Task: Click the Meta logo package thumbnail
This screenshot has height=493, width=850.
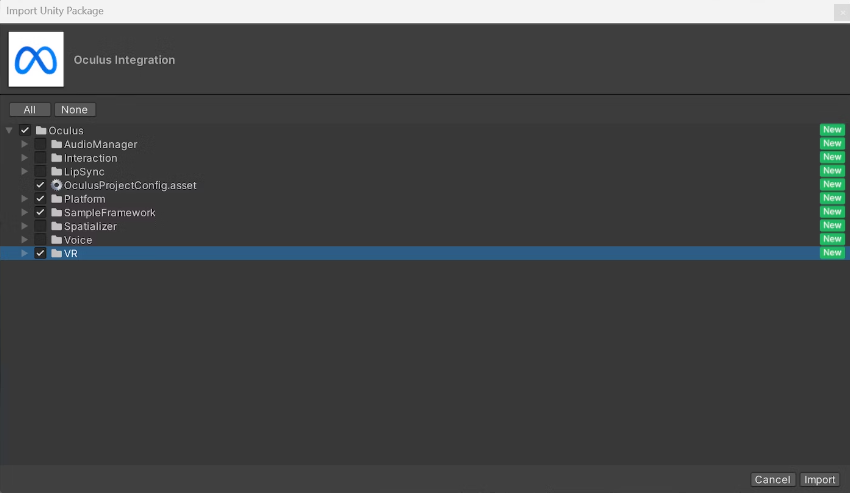Action: click(36, 59)
